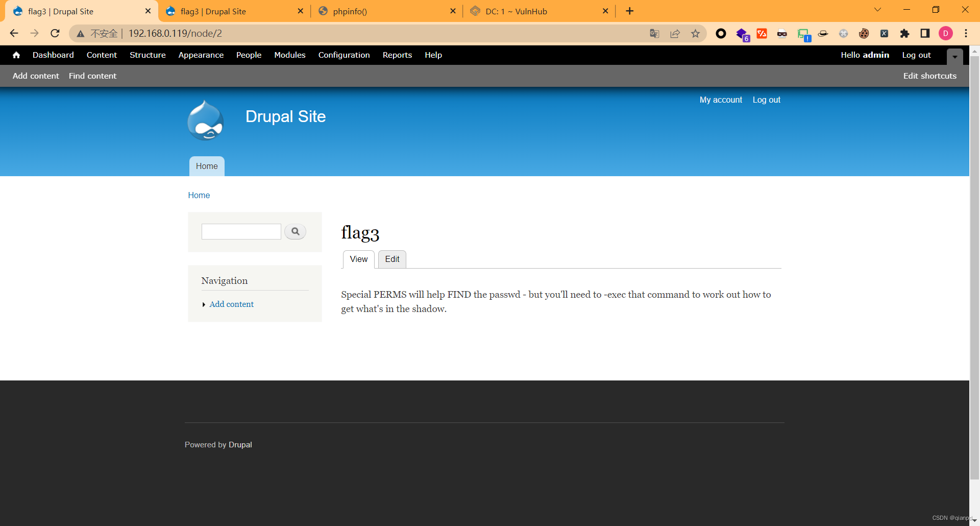Open Modules admin menu item
This screenshot has height=526, width=980.
pos(290,55)
